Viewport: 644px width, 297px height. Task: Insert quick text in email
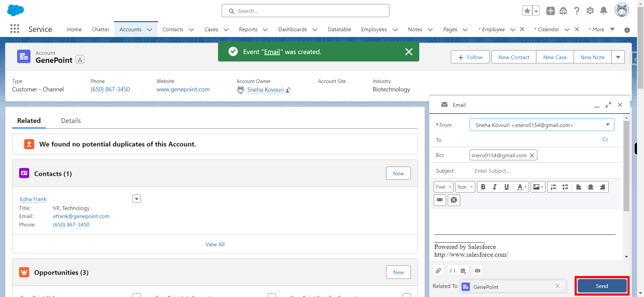[454, 200]
